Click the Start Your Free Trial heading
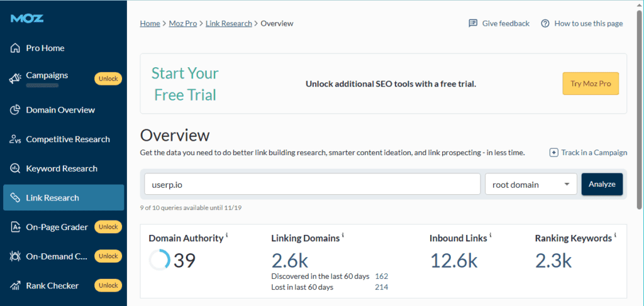644x306 pixels. 186,84
